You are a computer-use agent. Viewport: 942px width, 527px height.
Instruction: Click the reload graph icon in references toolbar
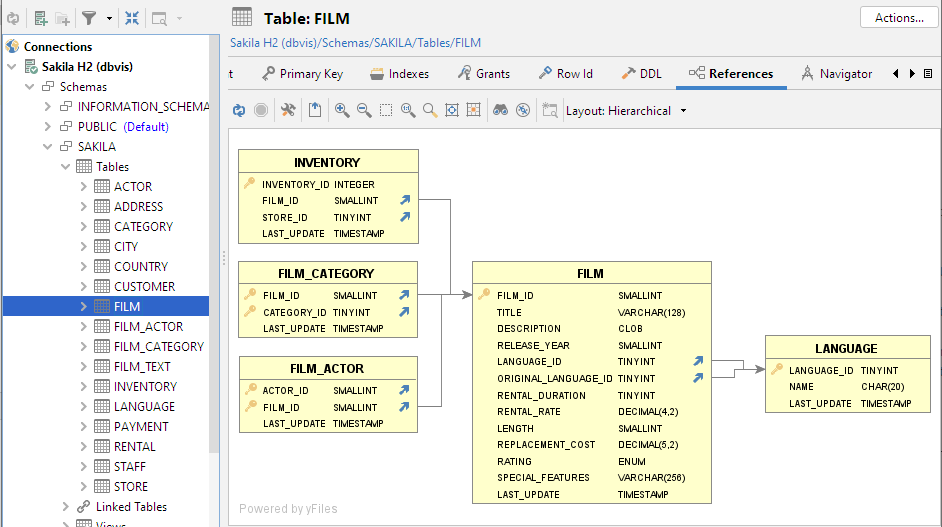pyautogui.click(x=239, y=111)
